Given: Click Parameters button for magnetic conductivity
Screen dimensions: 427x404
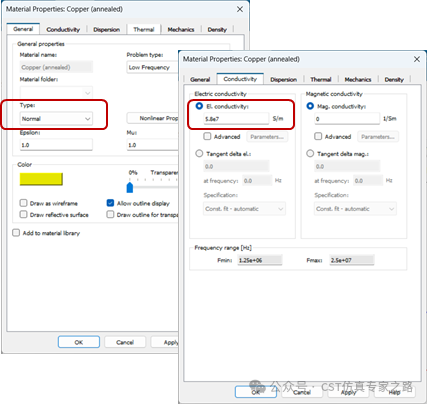Looking at the screenshot, I should point(378,137).
